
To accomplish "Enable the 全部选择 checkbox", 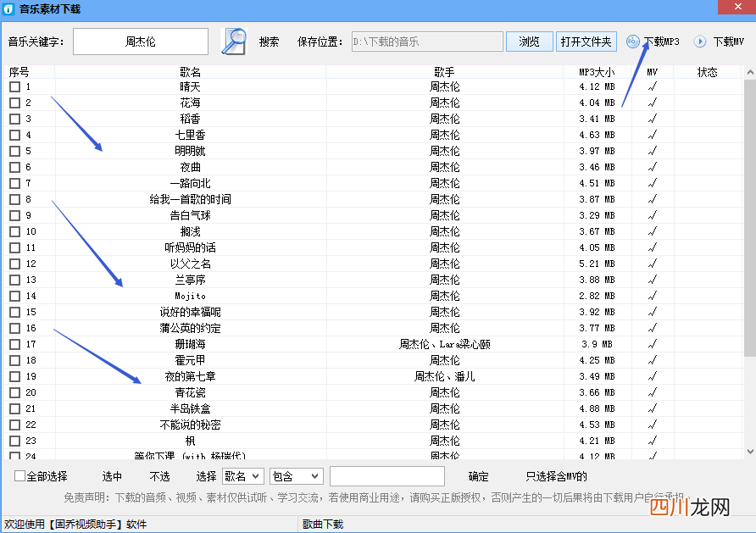I will [19, 476].
